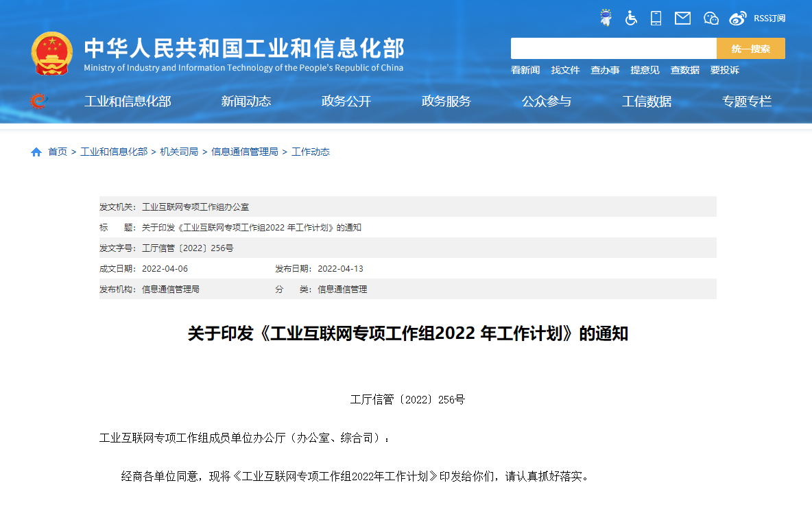Click the 分类 value 信息通信管理
The image size is (812, 507).
342,290
